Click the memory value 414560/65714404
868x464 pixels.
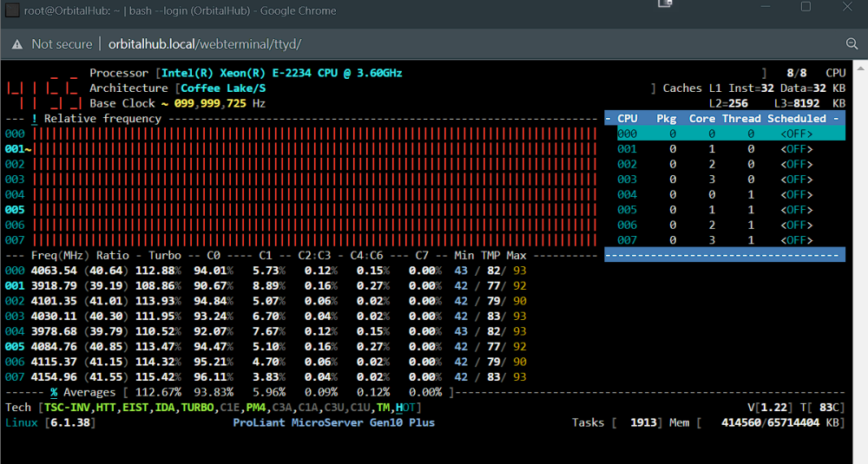click(x=771, y=423)
